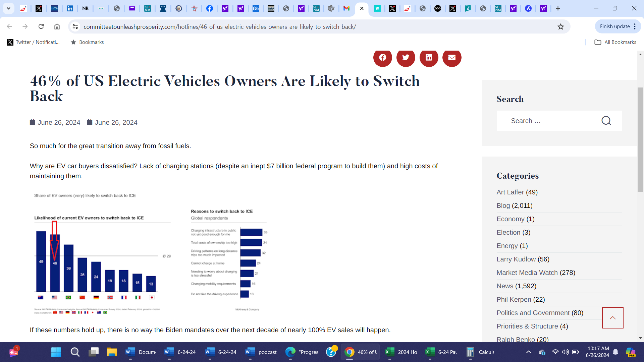Click the EV switch-back chart image
Image resolution: width=644 pixels, height=362 pixels.
(x=151, y=253)
